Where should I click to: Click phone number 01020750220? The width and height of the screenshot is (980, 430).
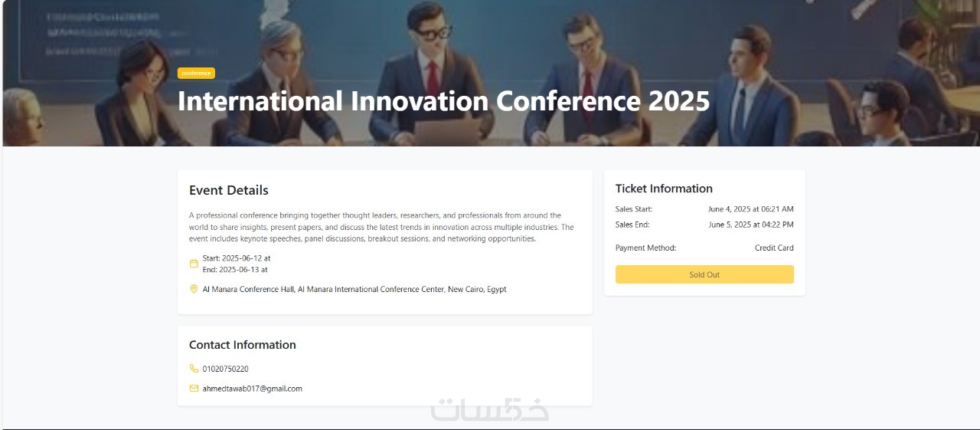225,369
